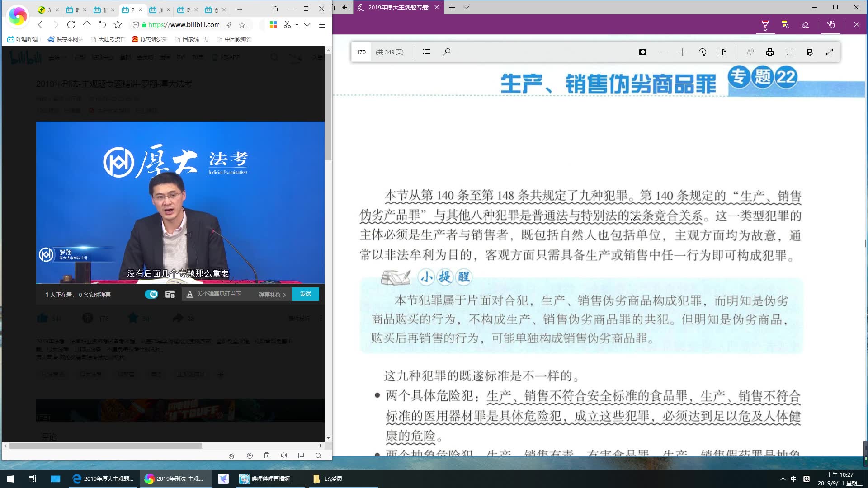This screenshot has width=868, height=488.
Task: Click the fit to page icon
Action: [643, 52]
